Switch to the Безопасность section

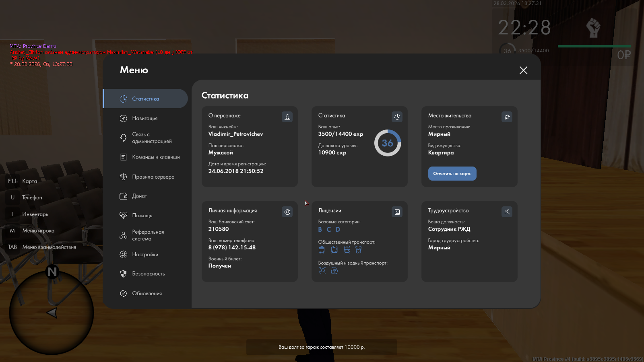[x=148, y=274]
